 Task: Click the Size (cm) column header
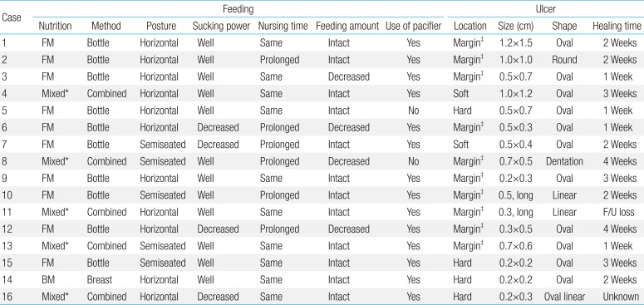pos(515,27)
